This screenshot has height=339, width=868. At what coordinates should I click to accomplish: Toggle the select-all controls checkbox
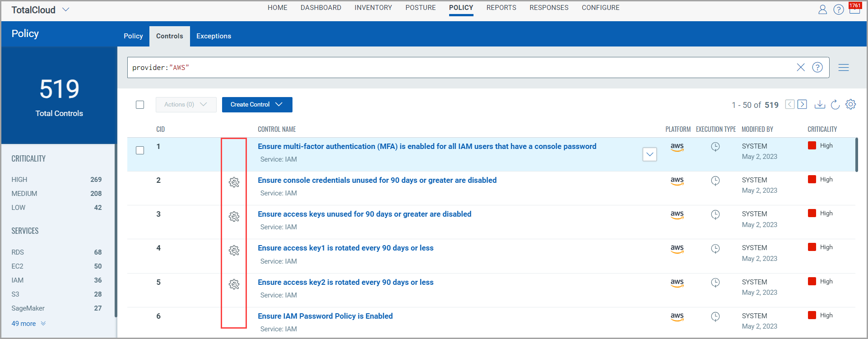tap(140, 105)
